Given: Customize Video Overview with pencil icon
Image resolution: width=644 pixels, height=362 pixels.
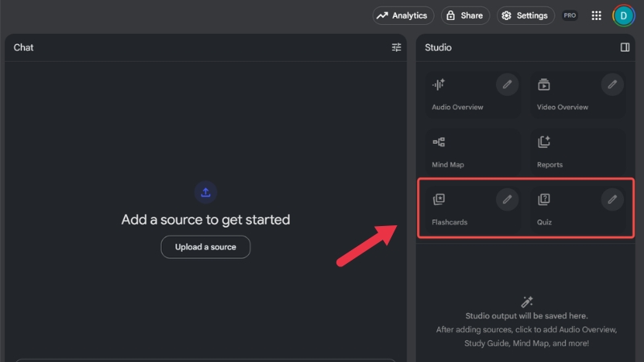Looking at the screenshot, I should pos(613,84).
